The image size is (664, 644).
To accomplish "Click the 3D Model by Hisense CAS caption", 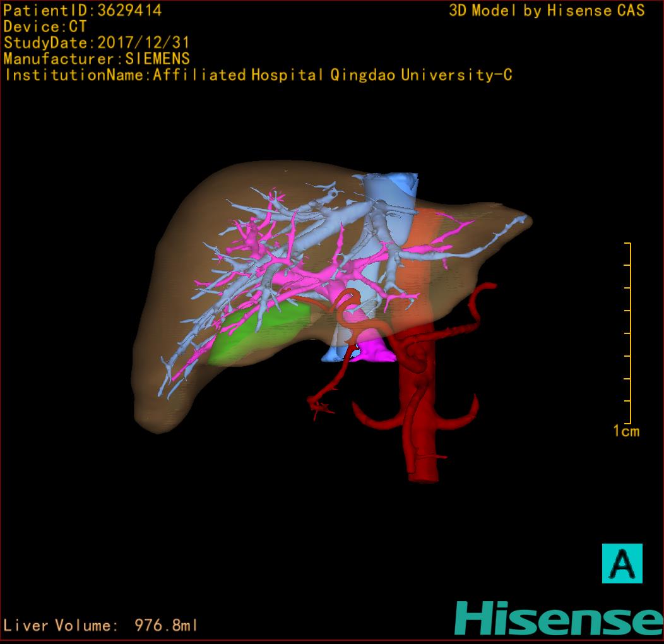I will (547, 11).
